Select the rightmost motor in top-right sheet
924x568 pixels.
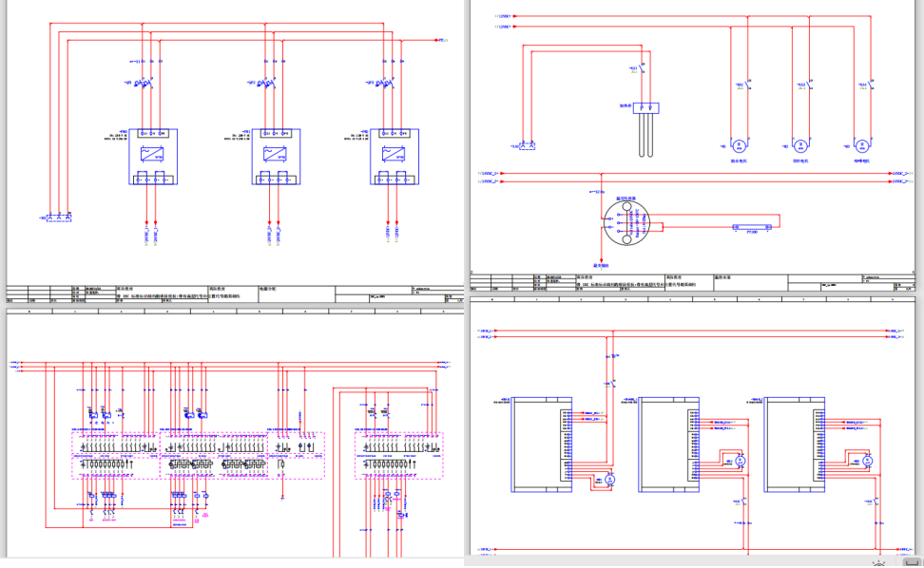(x=862, y=146)
